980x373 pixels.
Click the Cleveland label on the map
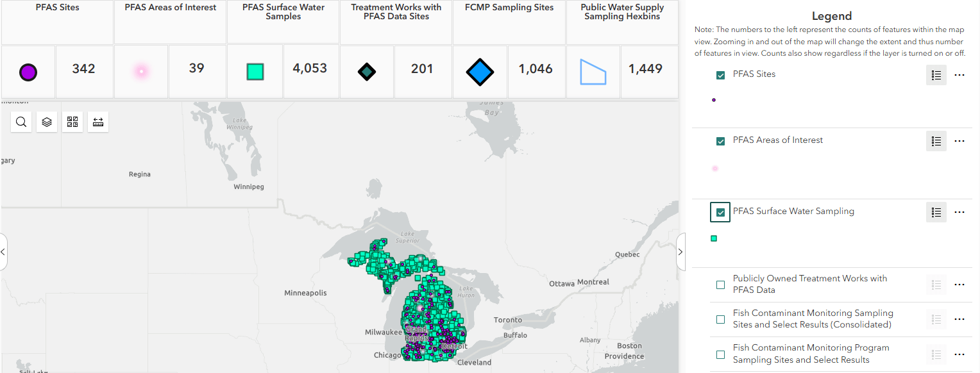click(474, 363)
